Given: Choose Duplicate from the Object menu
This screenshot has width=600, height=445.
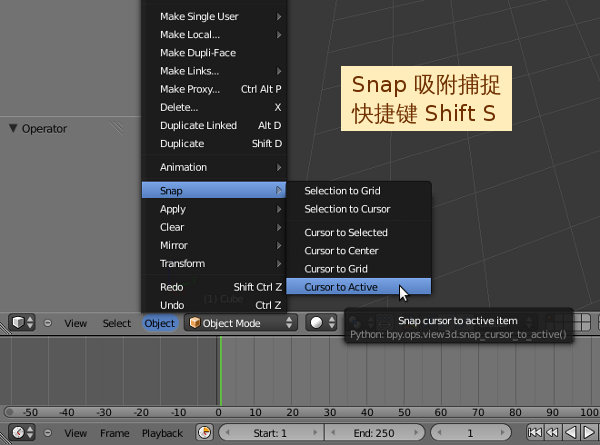Looking at the screenshot, I should [x=214, y=144].
